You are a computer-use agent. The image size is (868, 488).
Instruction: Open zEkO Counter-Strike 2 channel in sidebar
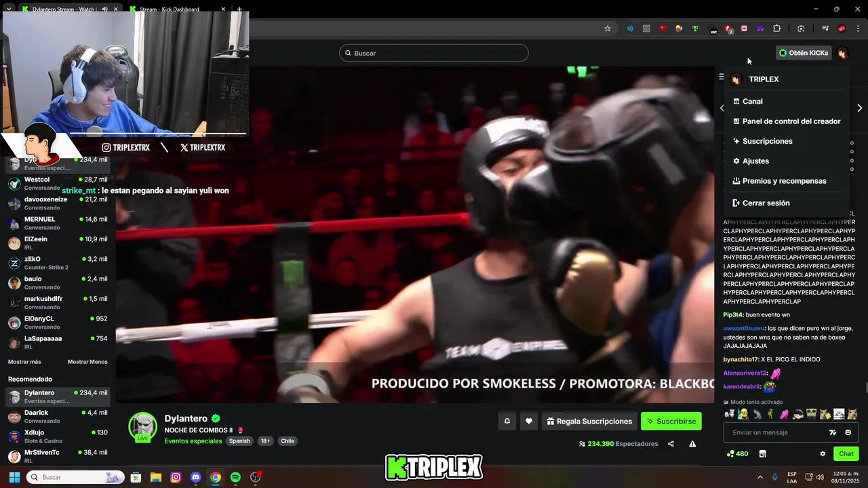click(x=58, y=263)
